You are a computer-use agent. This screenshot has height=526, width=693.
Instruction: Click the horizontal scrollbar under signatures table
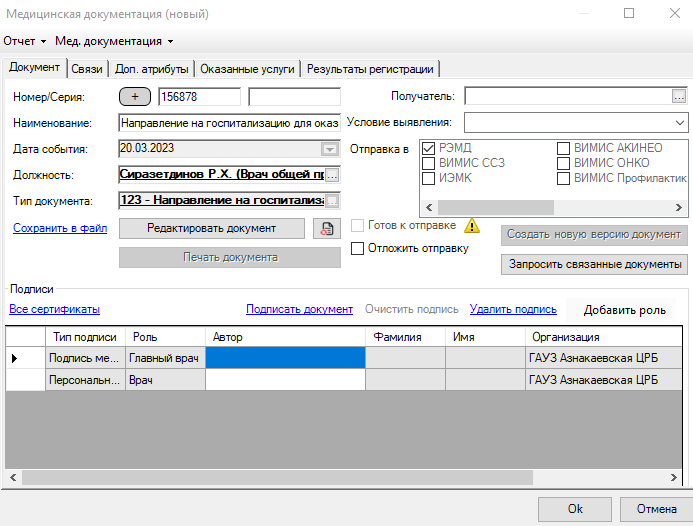(x=300, y=476)
